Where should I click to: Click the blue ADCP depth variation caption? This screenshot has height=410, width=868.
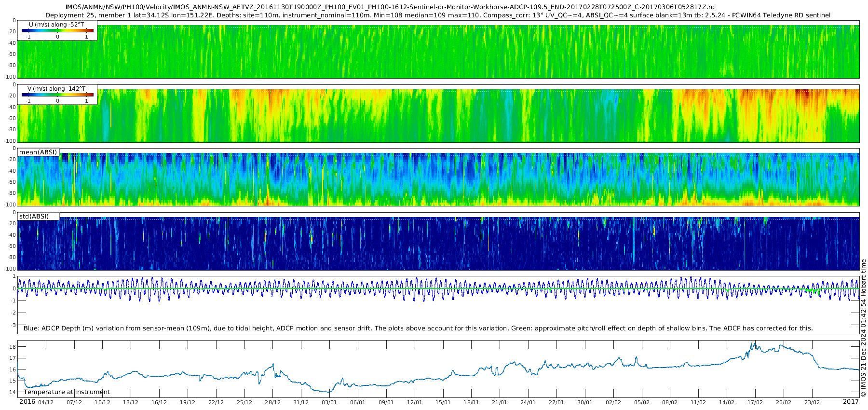[x=418, y=328]
